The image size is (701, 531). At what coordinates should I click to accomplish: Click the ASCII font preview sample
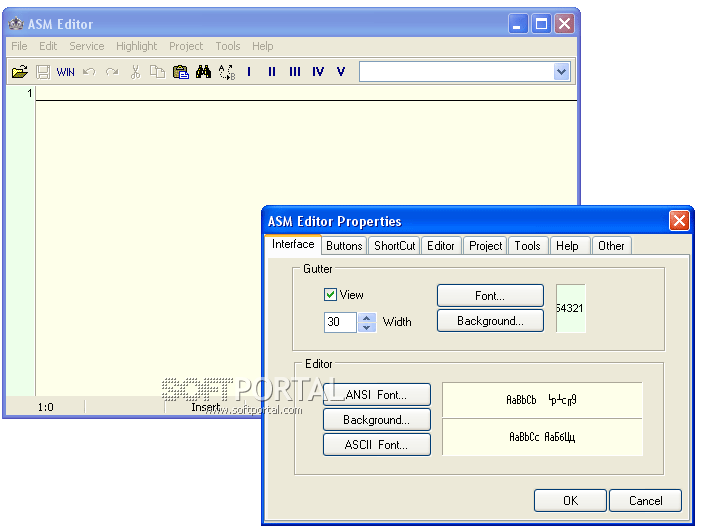(x=542, y=437)
